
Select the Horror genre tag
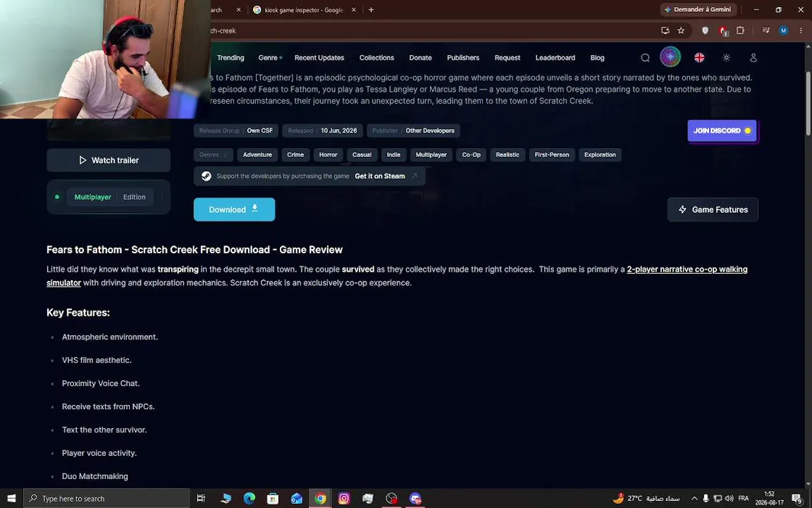328,155
